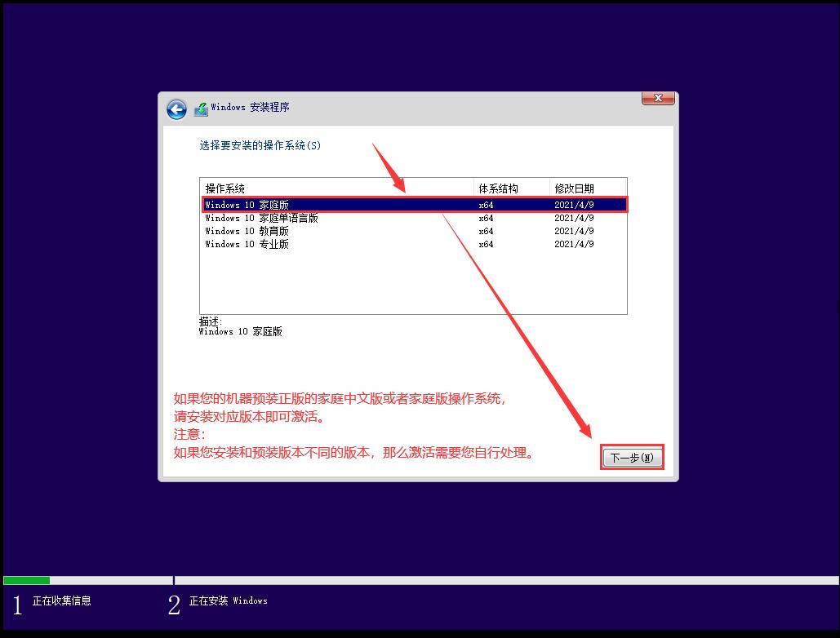Close the Windows 安装程序 window
840x638 pixels.
[658, 97]
